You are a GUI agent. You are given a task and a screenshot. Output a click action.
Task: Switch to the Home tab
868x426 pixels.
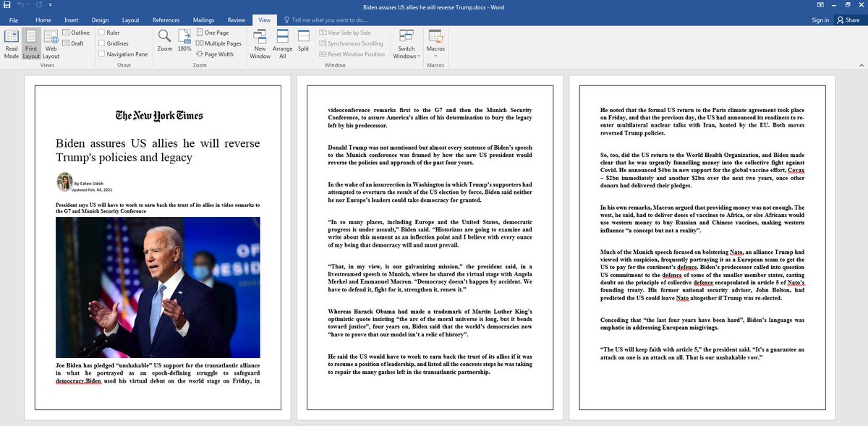(x=43, y=20)
